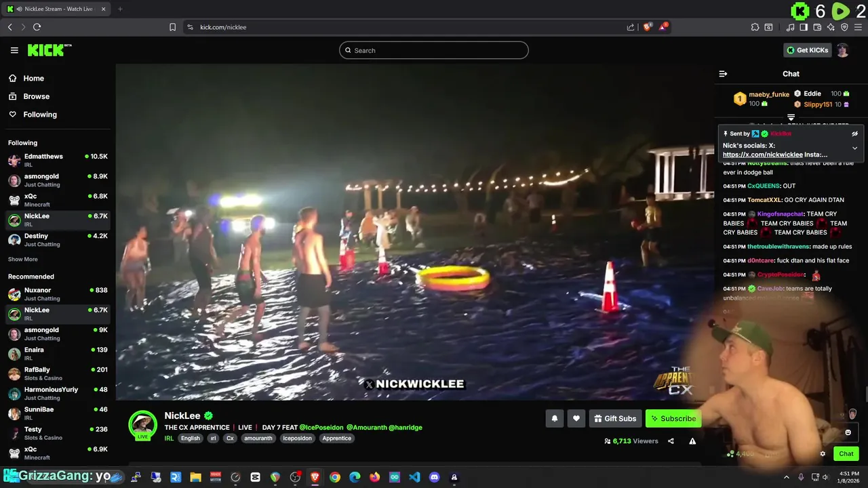
Task: Expand the chat leaderboard handle
Action: (791, 117)
